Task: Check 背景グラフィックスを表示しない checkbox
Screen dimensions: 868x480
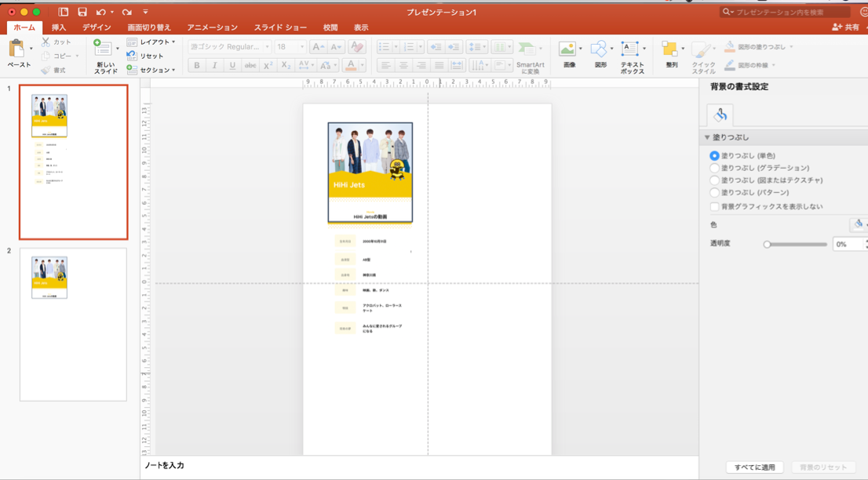Action: [x=715, y=206]
